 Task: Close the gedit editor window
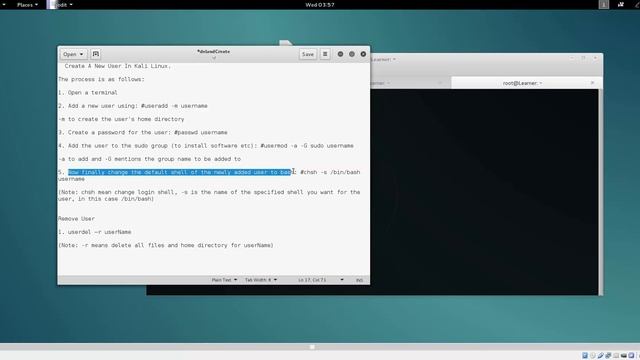coord(363,54)
